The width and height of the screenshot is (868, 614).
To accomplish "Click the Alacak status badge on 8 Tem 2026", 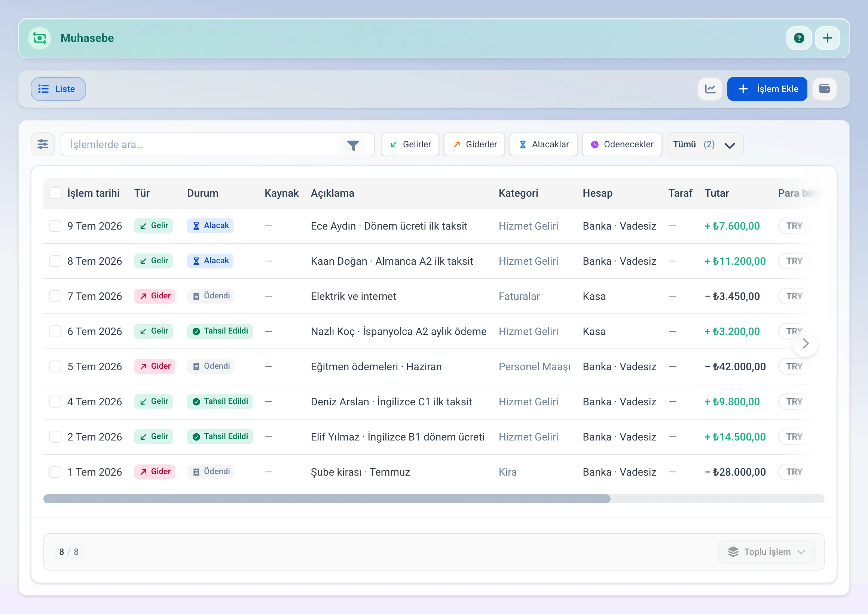I will [x=210, y=261].
